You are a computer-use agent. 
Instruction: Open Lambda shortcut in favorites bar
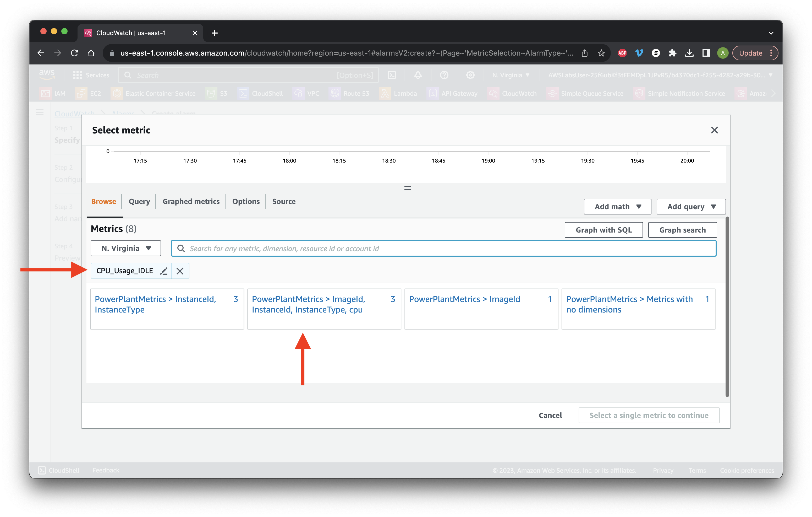pos(398,94)
